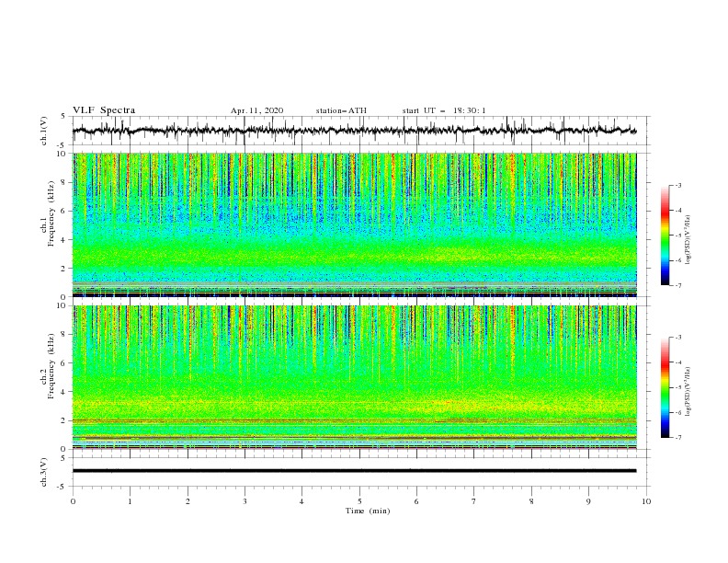Image resolution: width=728 pixels, height=563 pixels.
Task: Click the "9" tick on the time axis
Action: point(588,501)
